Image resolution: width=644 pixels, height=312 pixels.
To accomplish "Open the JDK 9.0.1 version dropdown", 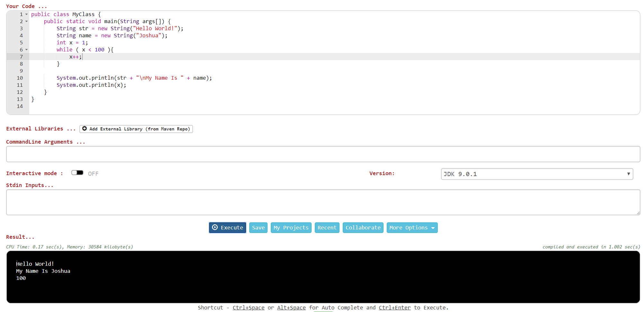I will (537, 174).
